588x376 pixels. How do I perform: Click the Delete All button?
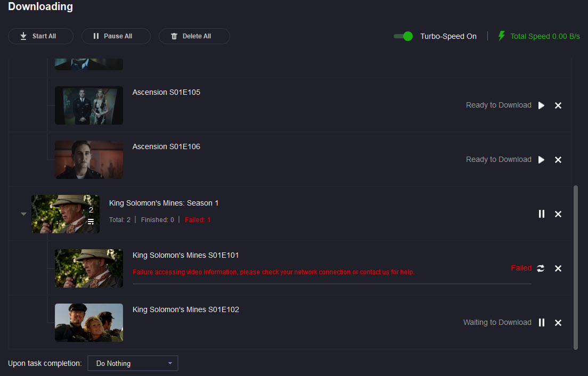[194, 36]
